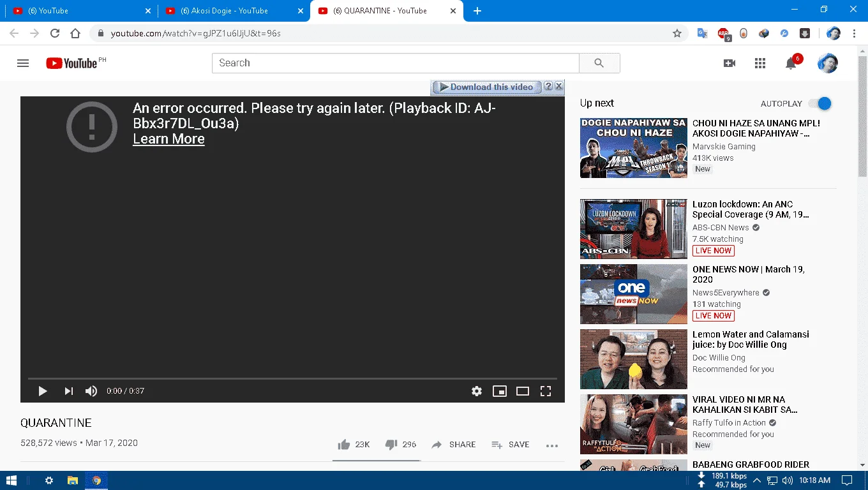
Task: Enter fullscreen on the video player
Action: click(x=546, y=391)
